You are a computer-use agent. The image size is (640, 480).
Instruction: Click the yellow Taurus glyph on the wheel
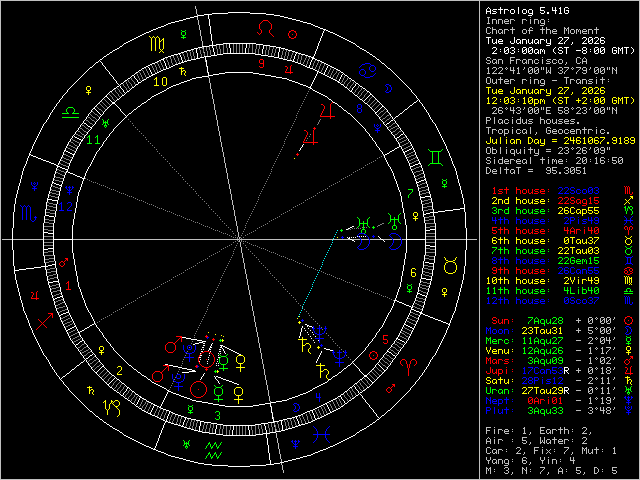[x=449, y=267]
